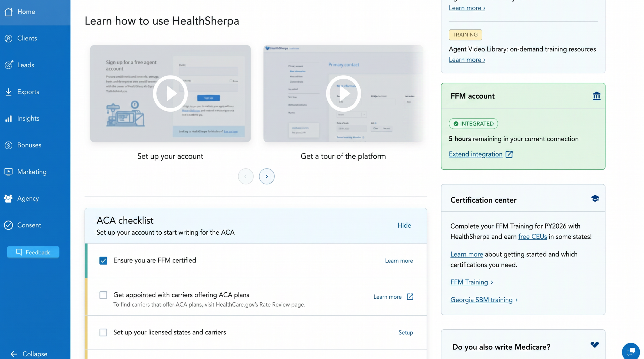
Task: Check Get appointed with carriers checkbox
Action: [x=103, y=295]
